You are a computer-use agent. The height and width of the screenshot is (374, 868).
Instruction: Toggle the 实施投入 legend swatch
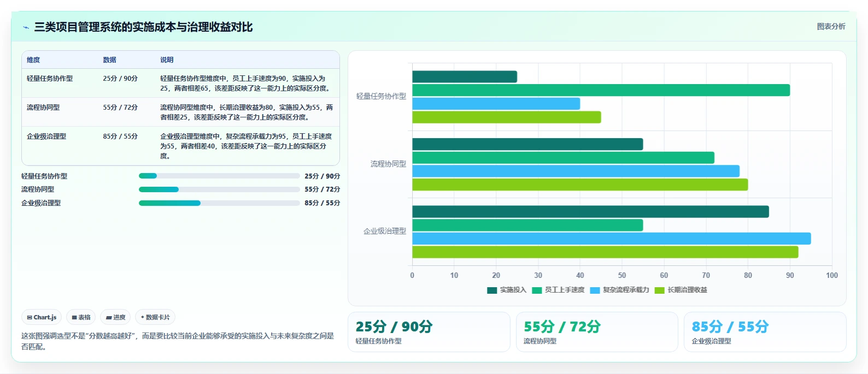coord(492,290)
